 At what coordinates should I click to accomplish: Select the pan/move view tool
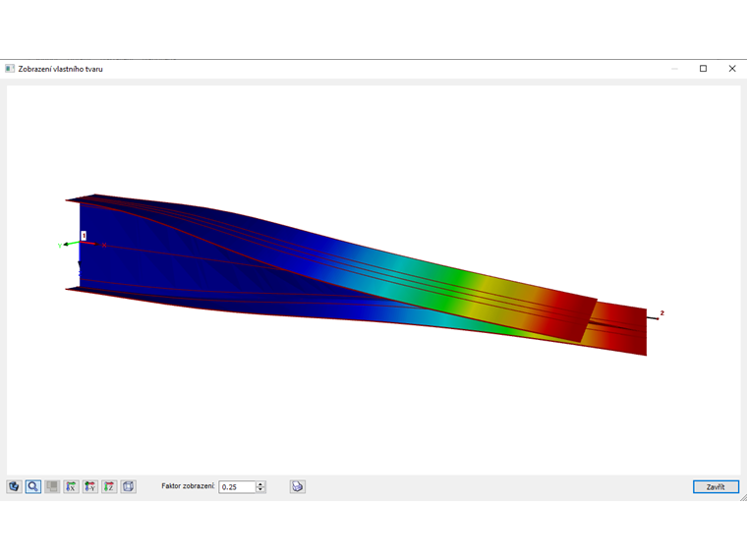tap(14, 486)
